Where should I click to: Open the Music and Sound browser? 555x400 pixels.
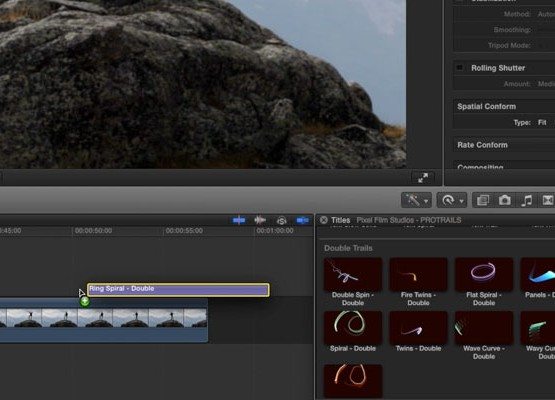pyautogui.click(x=526, y=200)
